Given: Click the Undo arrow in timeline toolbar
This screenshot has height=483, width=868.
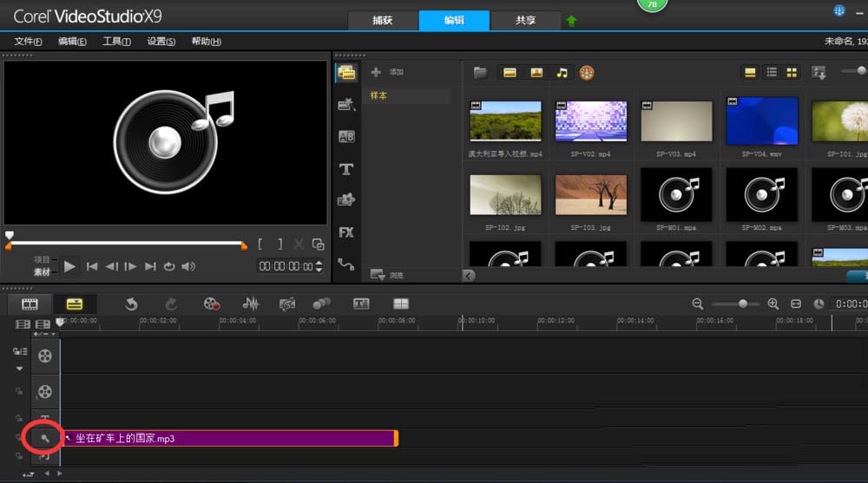Looking at the screenshot, I should 131,304.
